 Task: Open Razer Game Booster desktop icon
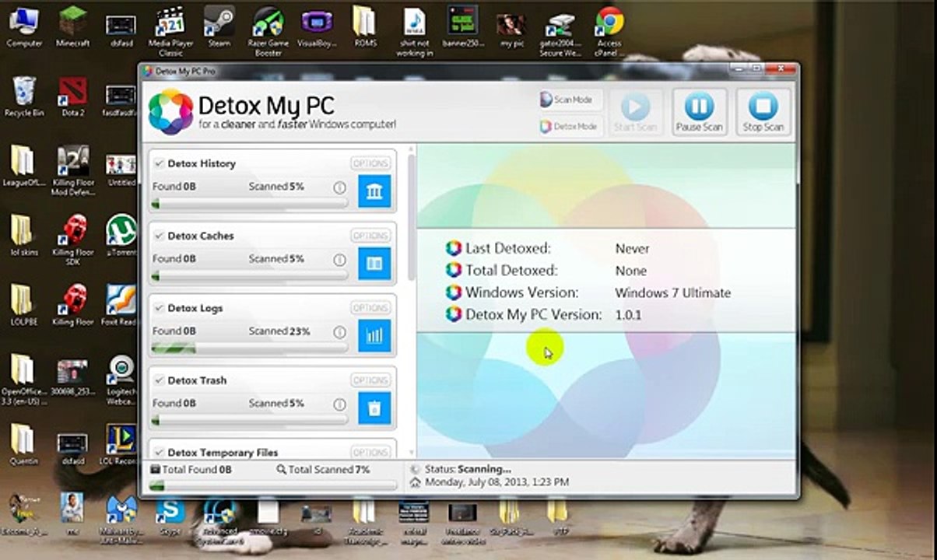[268, 31]
